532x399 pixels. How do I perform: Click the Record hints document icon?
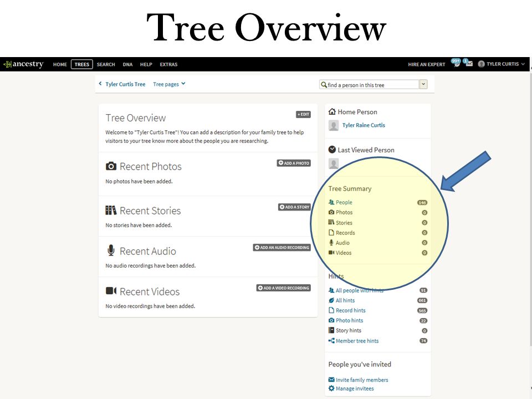click(331, 310)
